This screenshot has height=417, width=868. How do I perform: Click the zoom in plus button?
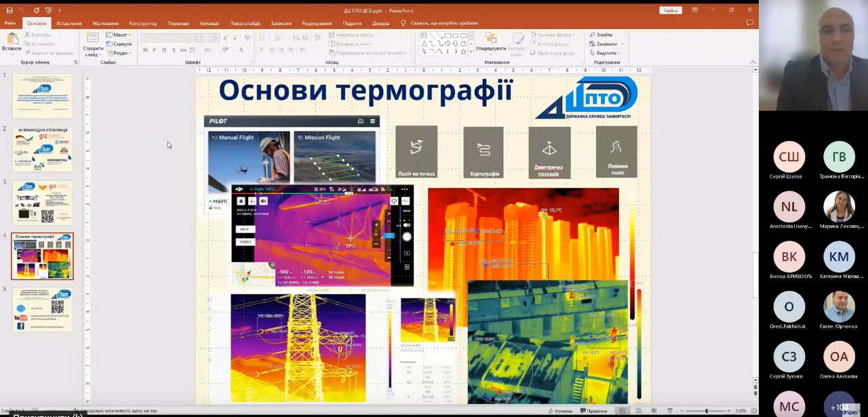(728, 411)
